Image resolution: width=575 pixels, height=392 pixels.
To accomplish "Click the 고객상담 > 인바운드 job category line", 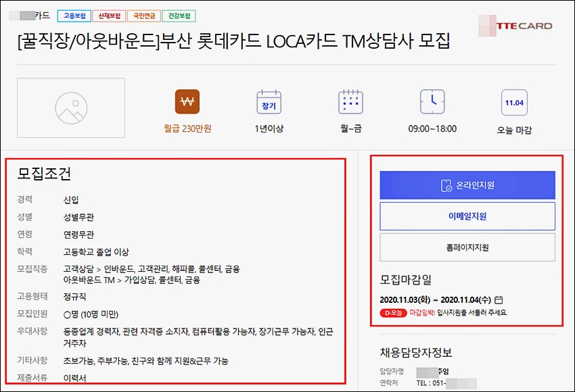I will pyautogui.click(x=152, y=269).
